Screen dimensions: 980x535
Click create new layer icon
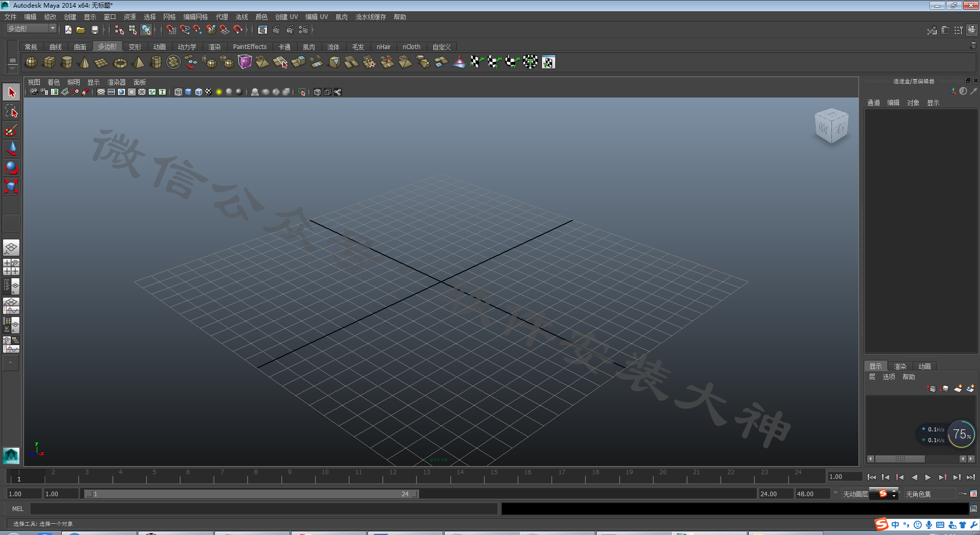pos(958,388)
